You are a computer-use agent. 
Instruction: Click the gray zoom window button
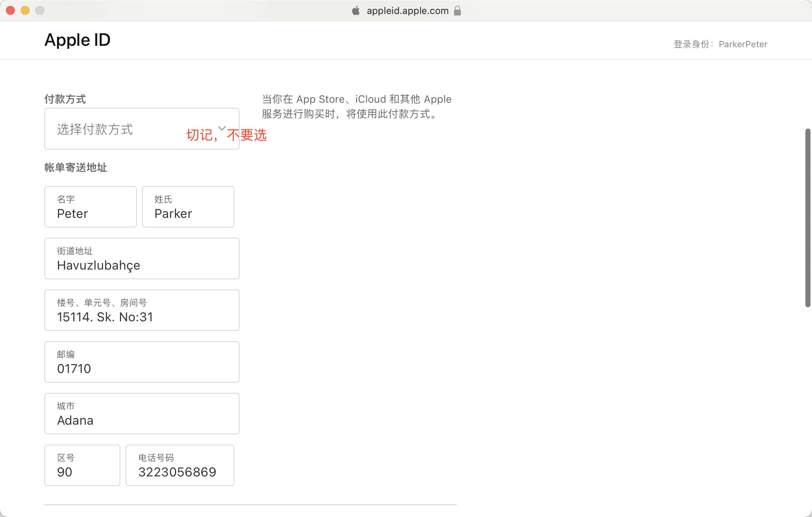point(40,10)
